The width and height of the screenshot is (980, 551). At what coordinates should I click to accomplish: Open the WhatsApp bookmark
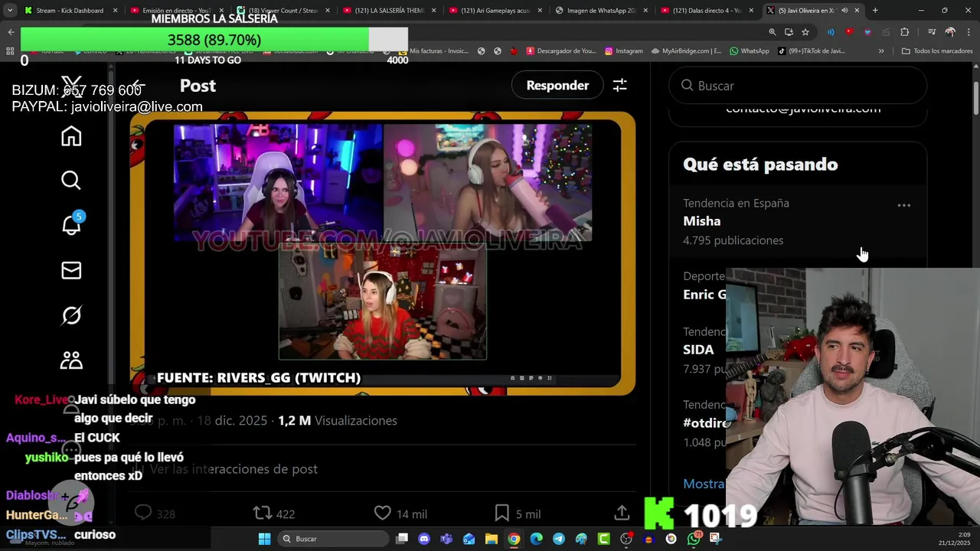pyautogui.click(x=750, y=51)
